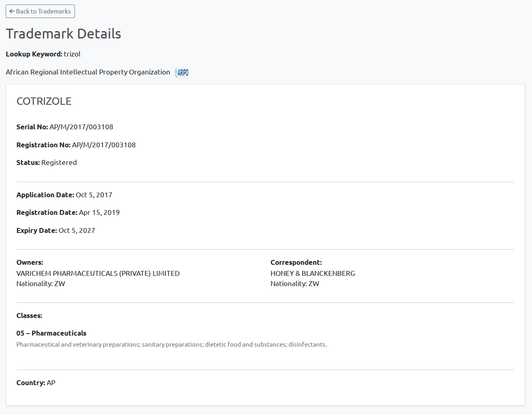Select owner VARICHEM PHARMACEUTICALS (PRIVATE) LIMITED
The width and height of the screenshot is (532, 415).
pos(98,273)
